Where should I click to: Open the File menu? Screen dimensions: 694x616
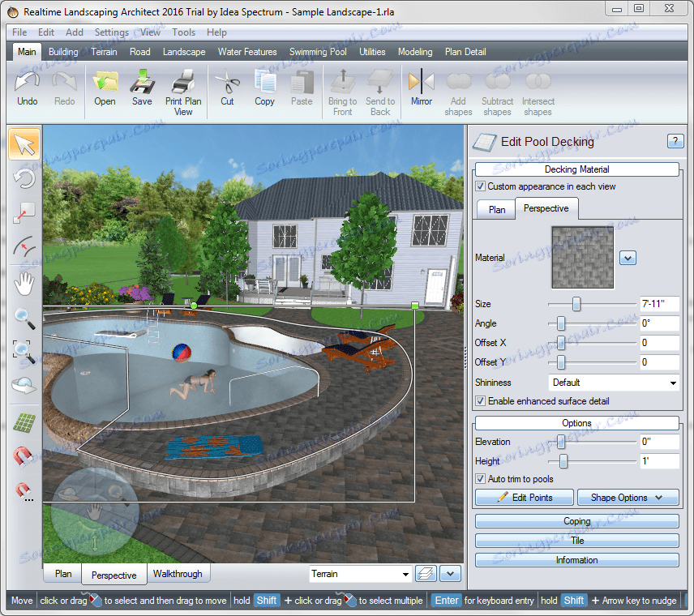coord(19,32)
